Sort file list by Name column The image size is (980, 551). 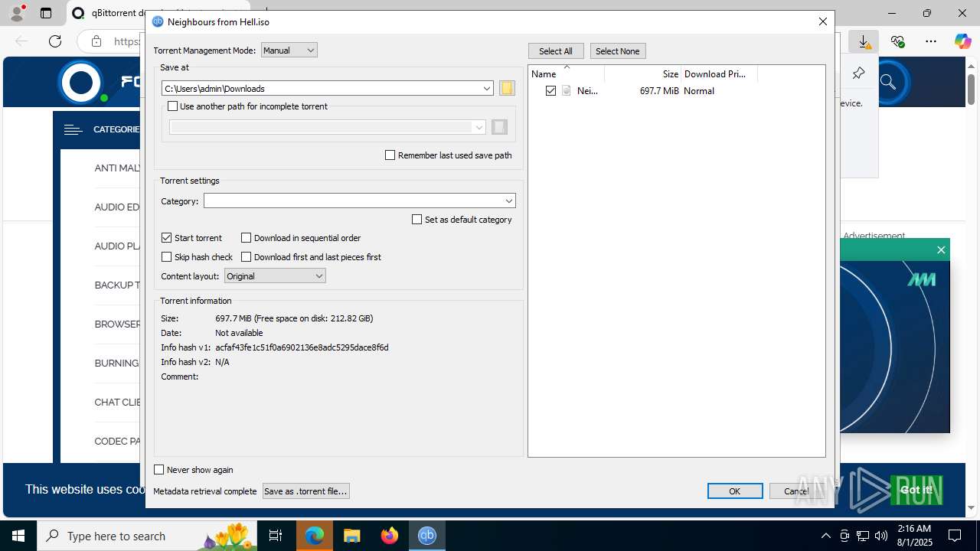[x=567, y=74]
